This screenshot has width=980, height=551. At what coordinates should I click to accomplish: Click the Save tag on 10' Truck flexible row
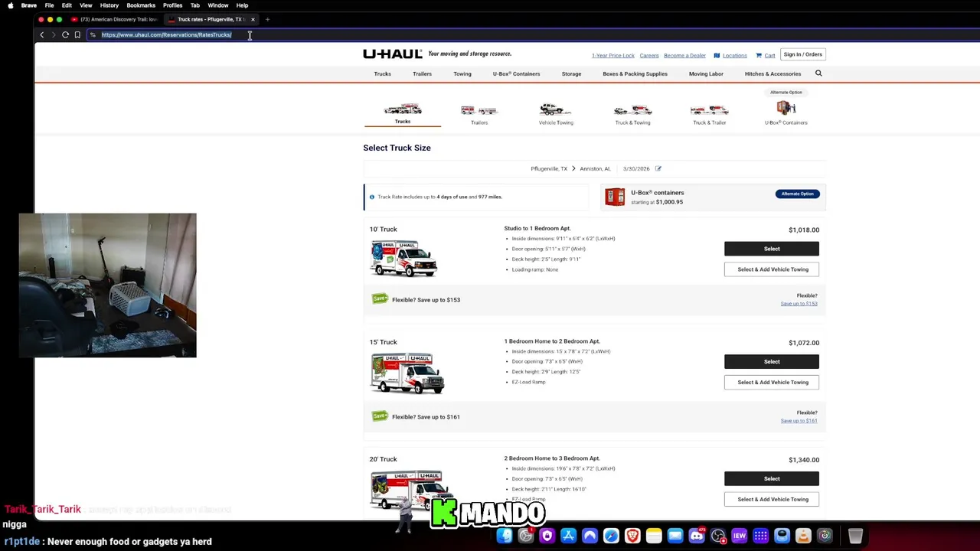click(x=380, y=299)
